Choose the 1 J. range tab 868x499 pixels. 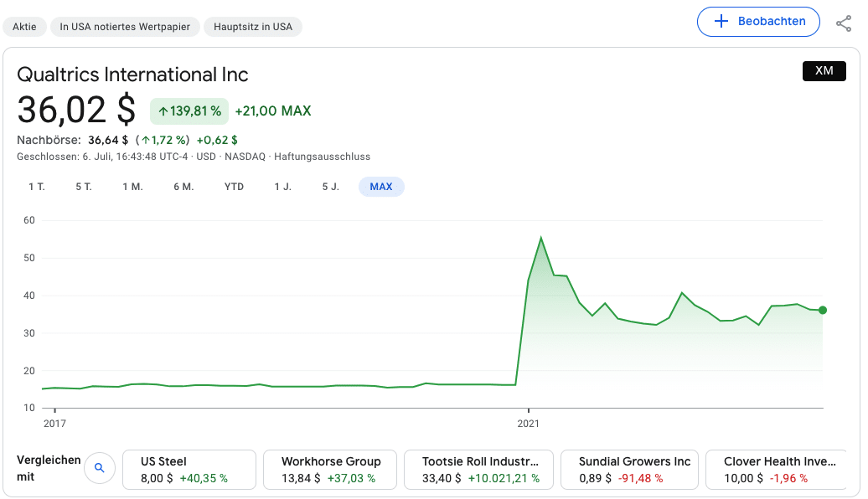283,187
